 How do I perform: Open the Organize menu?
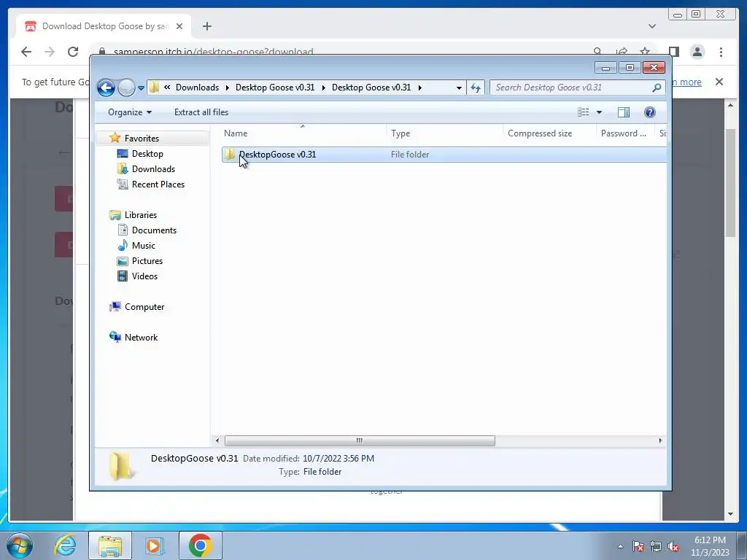click(130, 112)
